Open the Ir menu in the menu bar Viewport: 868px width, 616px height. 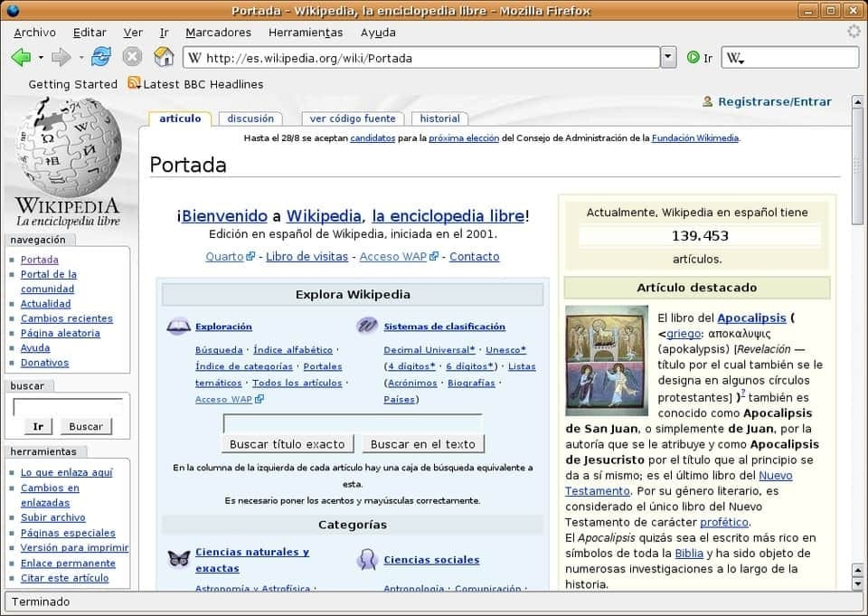pos(164,33)
